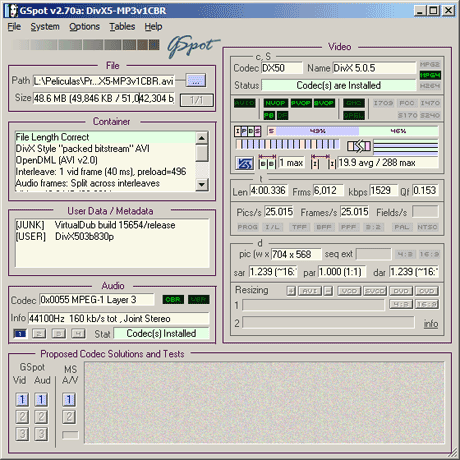
Task: Click the Container list scroll-down arrow
Action: point(202,184)
